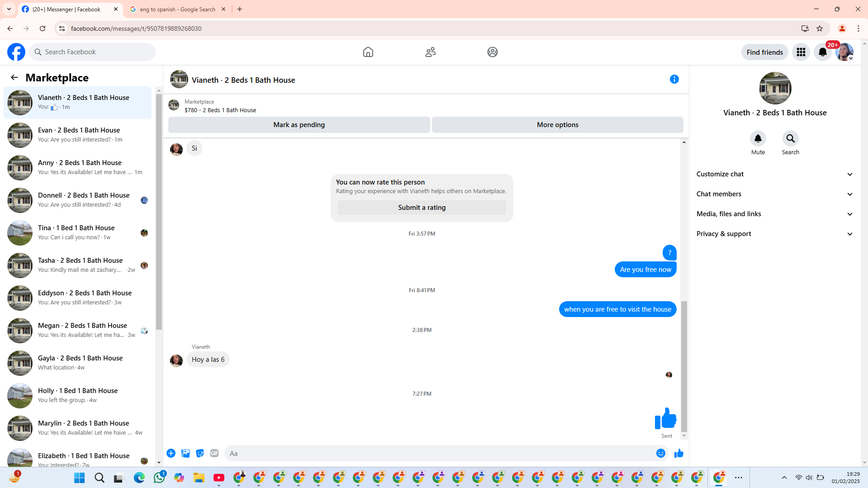
Task: Open the tab search dropdown arrow
Action: coord(9,9)
